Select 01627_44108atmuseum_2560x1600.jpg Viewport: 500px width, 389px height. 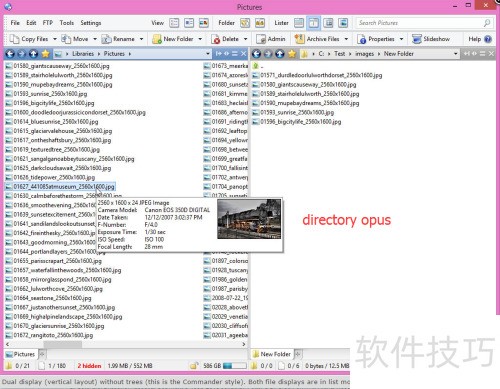pos(60,187)
